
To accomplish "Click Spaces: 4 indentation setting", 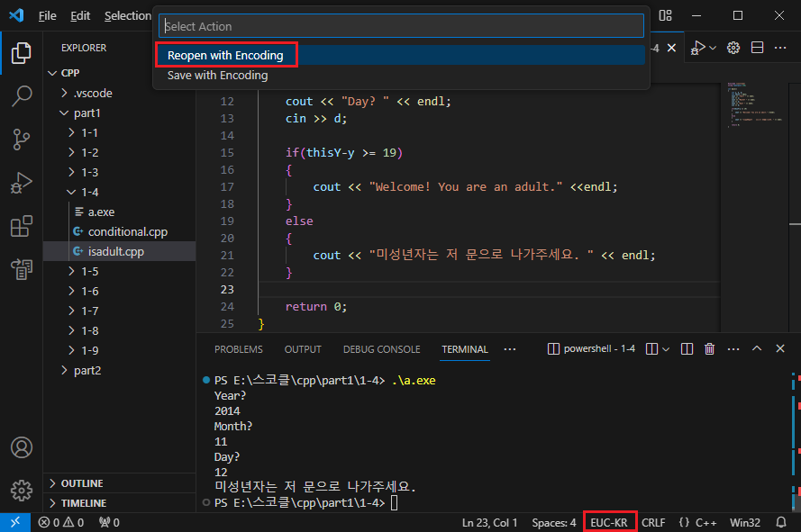I will tap(554, 522).
